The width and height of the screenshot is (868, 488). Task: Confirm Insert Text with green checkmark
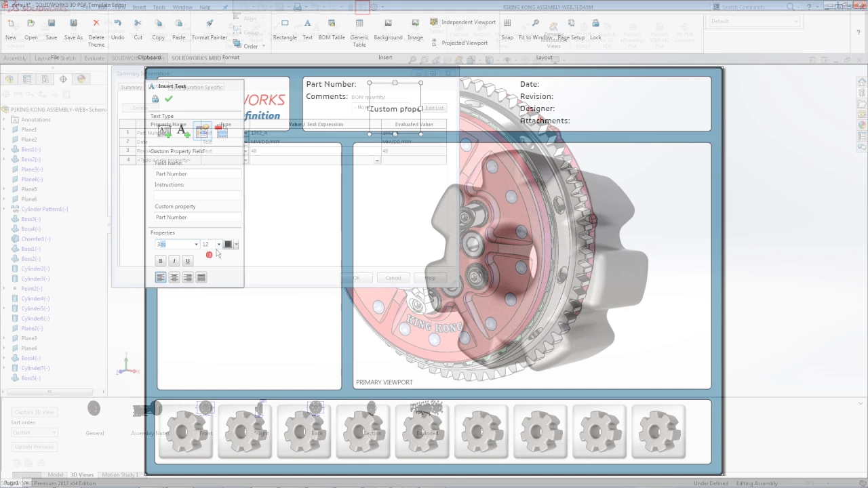point(169,99)
